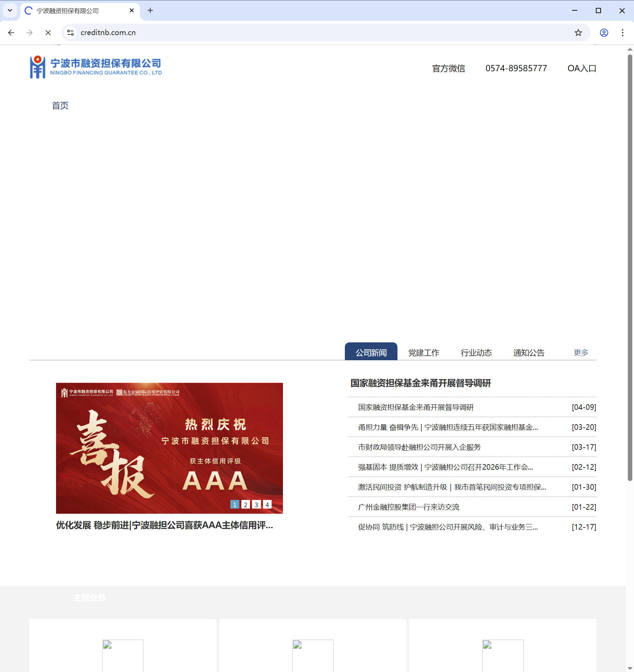Open the browser profile icon
634x672 pixels.
click(x=604, y=33)
